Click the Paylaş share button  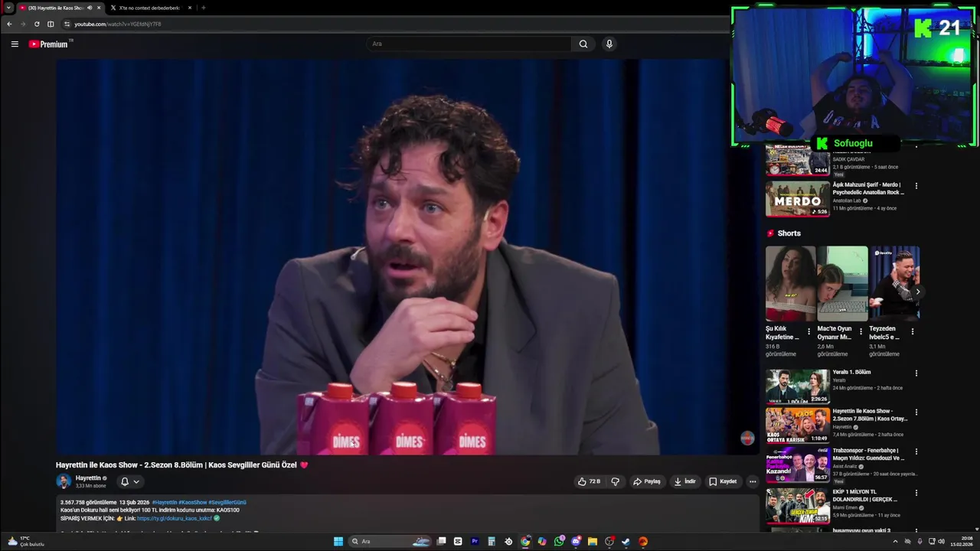tap(647, 481)
